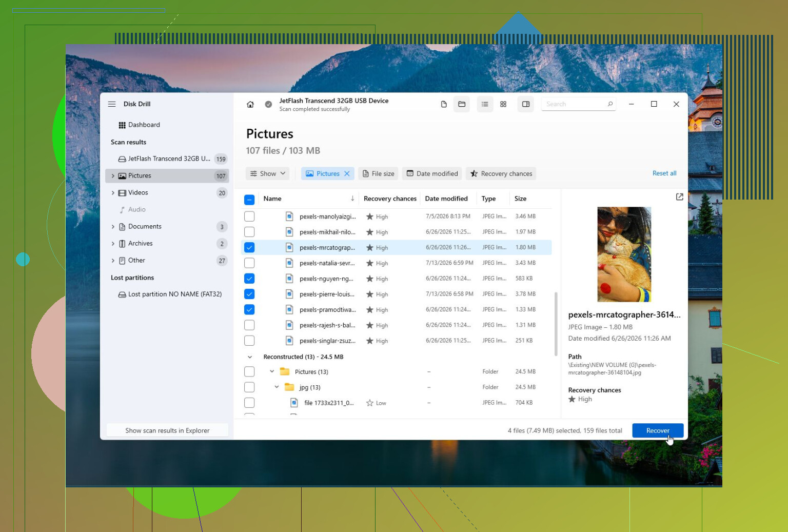Click the search magnifier icon

click(x=610, y=104)
